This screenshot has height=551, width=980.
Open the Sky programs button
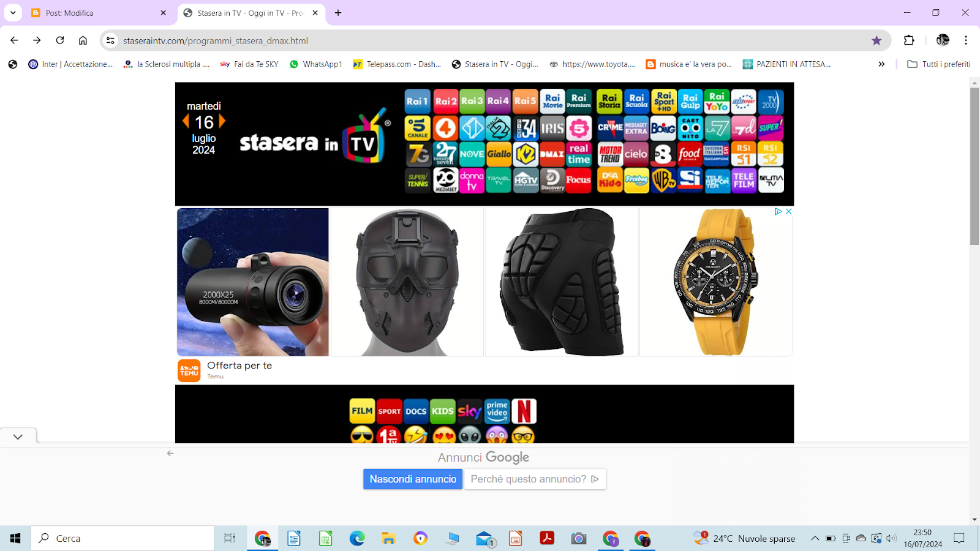pyautogui.click(x=470, y=411)
